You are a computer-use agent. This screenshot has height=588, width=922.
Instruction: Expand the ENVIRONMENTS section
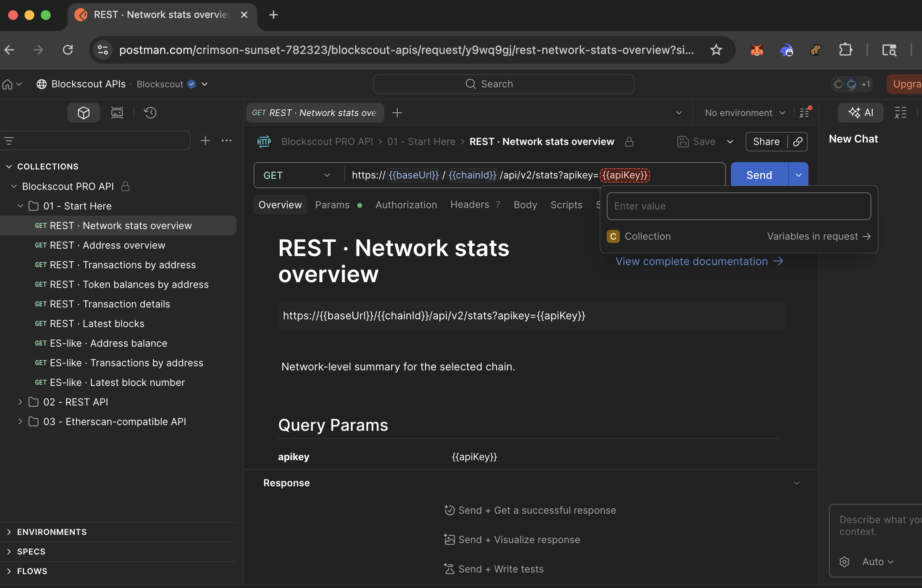pos(9,532)
